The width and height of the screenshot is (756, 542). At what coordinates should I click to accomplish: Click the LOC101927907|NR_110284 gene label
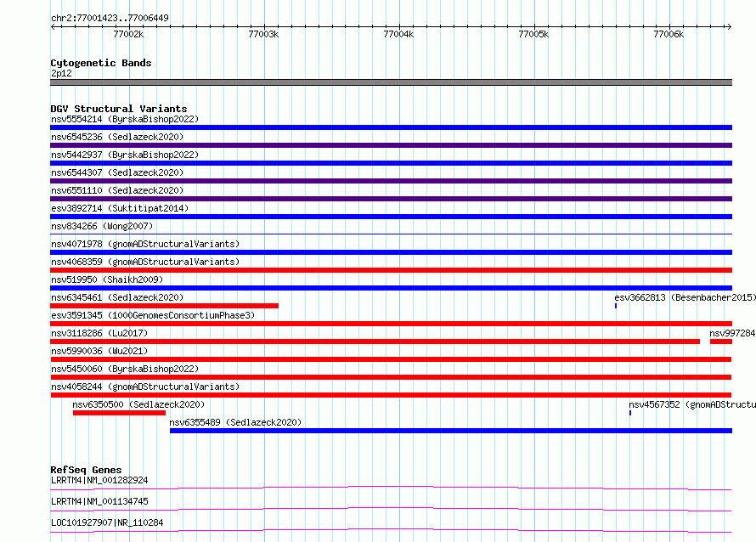pos(107,522)
